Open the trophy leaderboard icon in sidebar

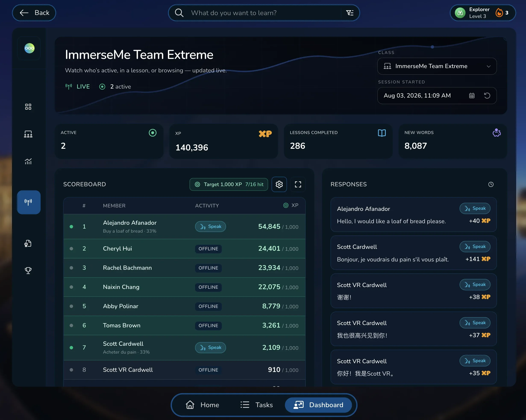click(28, 270)
